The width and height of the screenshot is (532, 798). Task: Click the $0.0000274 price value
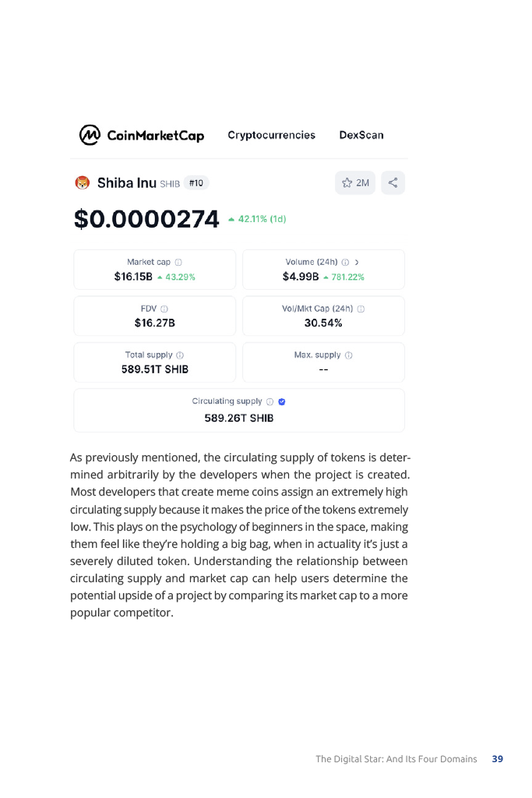click(x=146, y=219)
